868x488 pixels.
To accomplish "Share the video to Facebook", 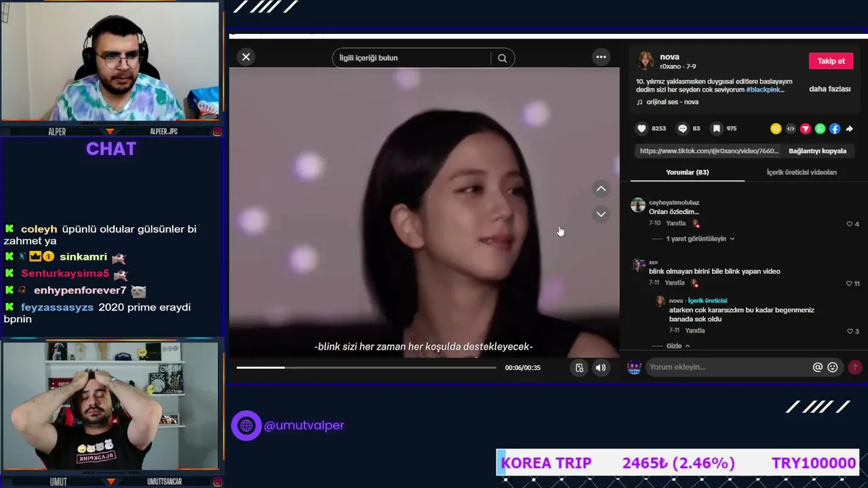I will (x=835, y=129).
